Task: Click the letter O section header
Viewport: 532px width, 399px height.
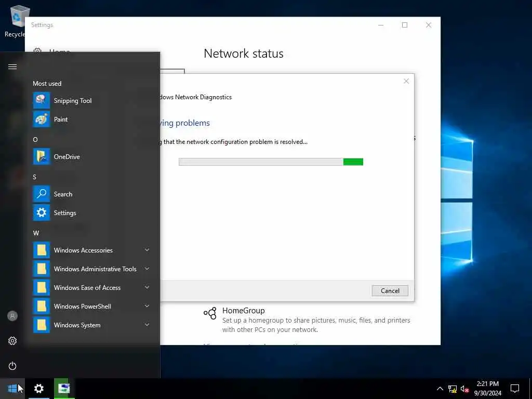Action: (35, 139)
